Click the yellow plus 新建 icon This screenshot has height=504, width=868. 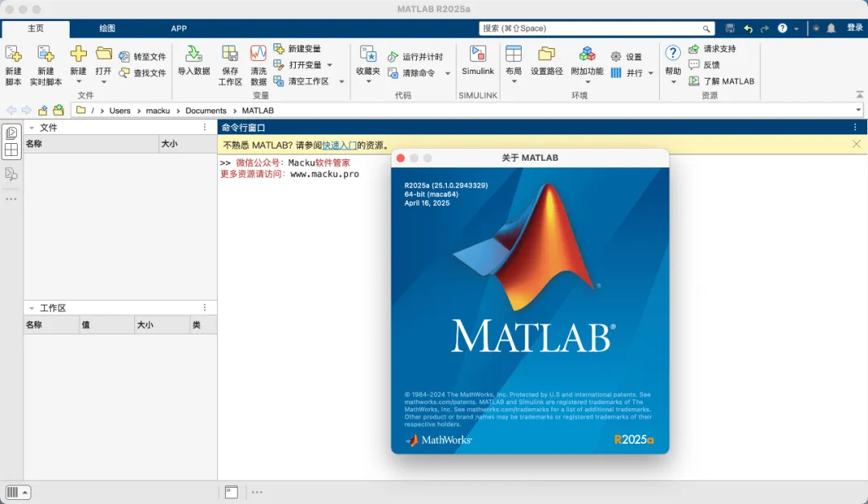78,55
